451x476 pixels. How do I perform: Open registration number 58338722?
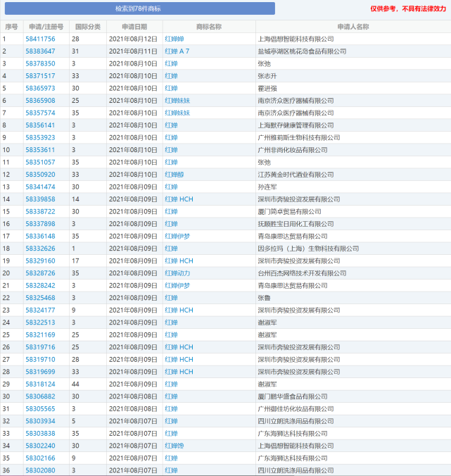pyautogui.click(x=40, y=211)
